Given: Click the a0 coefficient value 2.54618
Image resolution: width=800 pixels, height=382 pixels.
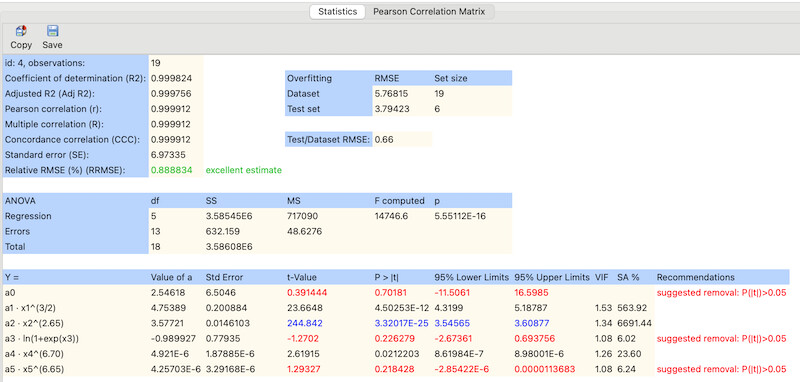Looking at the screenshot, I should pyautogui.click(x=168, y=293).
